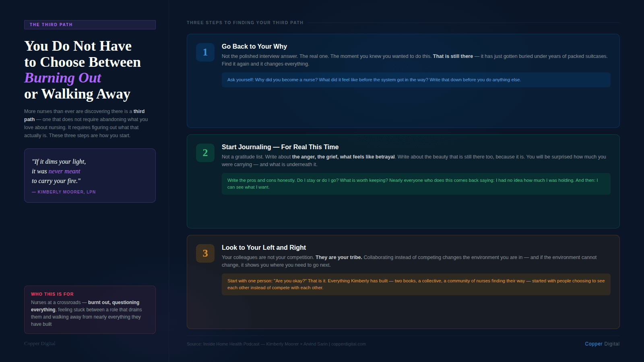Click the 'Not a gratitude list' paragraph
The image size is (644, 362).
[x=414, y=160]
